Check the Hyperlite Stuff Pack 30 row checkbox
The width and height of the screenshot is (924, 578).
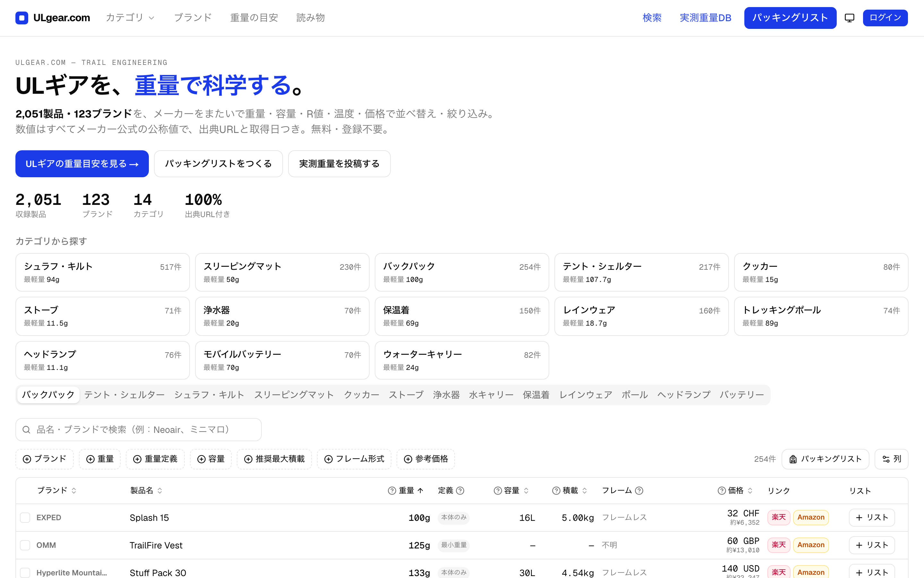[x=25, y=573]
